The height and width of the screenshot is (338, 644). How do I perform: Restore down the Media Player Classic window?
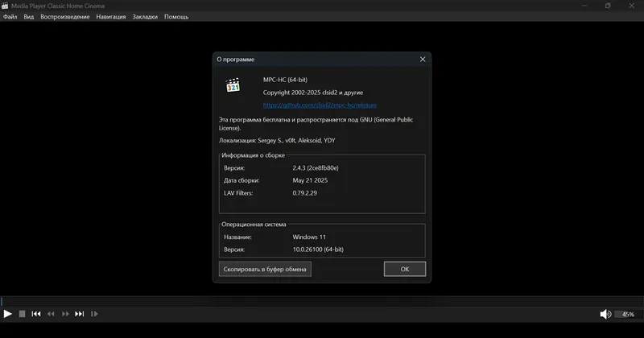(x=608, y=6)
